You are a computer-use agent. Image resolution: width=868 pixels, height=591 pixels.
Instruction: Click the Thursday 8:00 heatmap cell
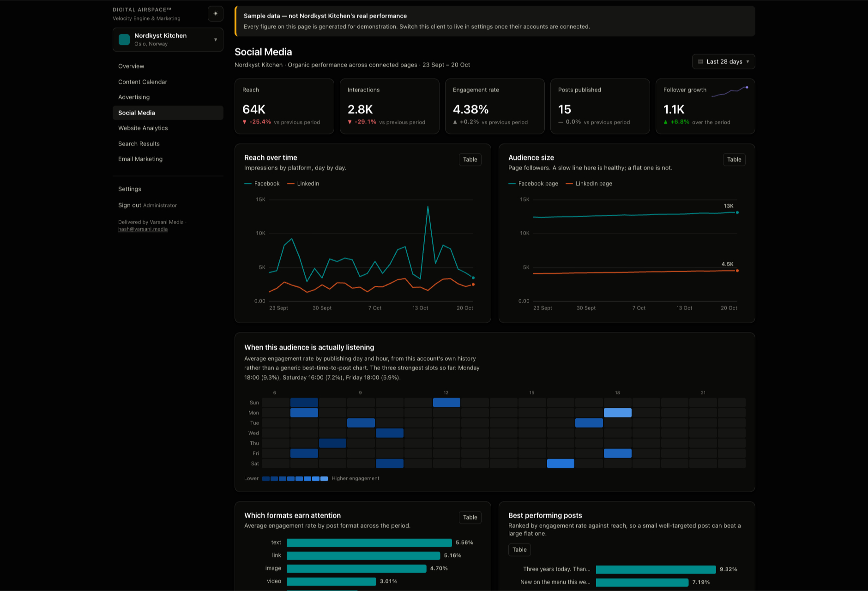[x=332, y=443]
